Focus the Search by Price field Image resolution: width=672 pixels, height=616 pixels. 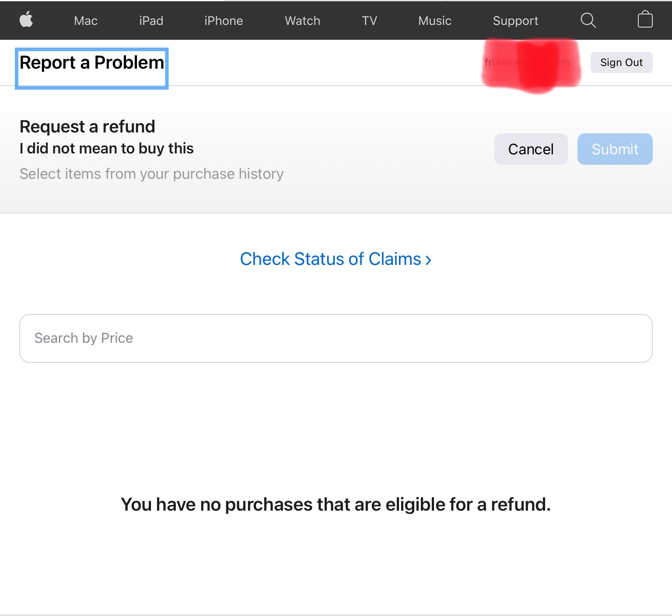pyautogui.click(x=336, y=338)
